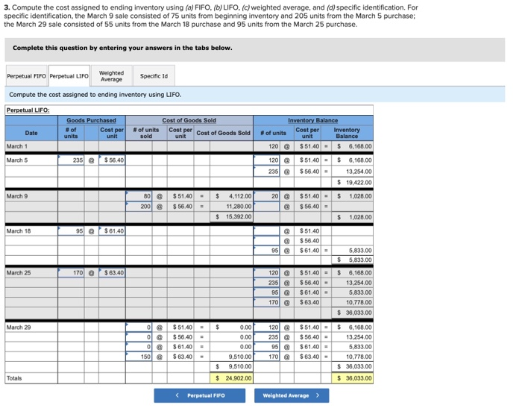The width and height of the screenshot is (522, 420).
Task: Select Totals inventory balance $36,033.00
Action: point(353,378)
